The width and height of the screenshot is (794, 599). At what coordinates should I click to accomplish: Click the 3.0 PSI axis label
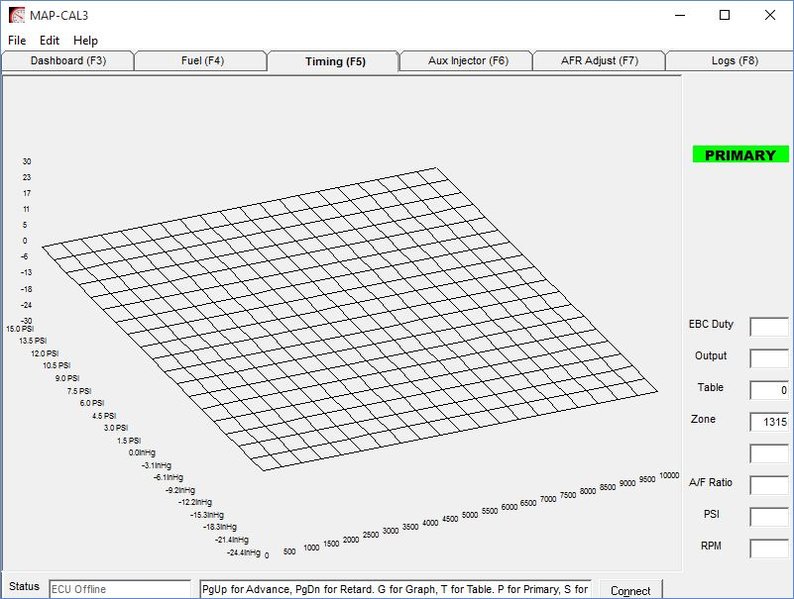[116, 428]
